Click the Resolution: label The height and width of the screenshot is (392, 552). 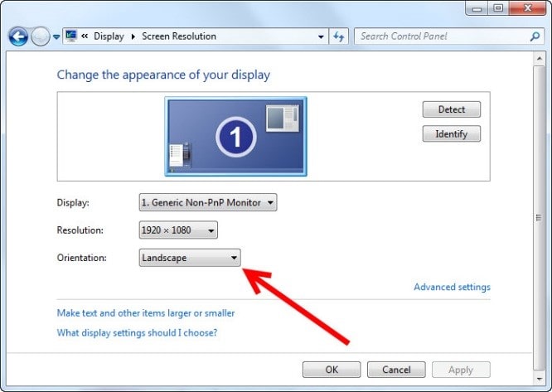coord(80,230)
